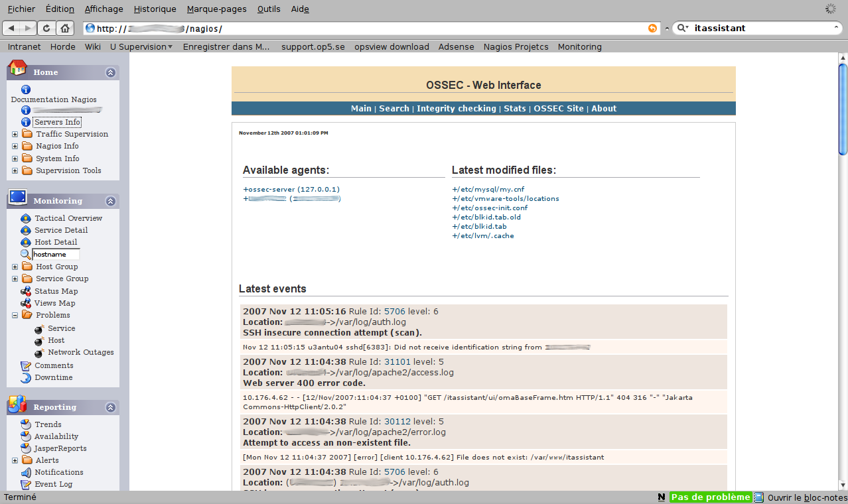Open Integrity checking in OSSEC navigation
This screenshot has height=504, width=848.
coord(456,108)
